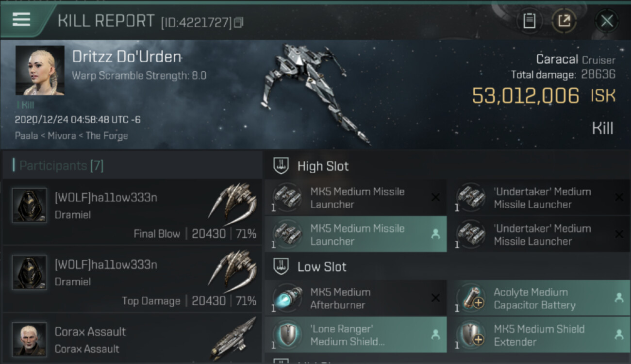Click the MK5 Medium Afterburner icon

click(x=287, y=298)
